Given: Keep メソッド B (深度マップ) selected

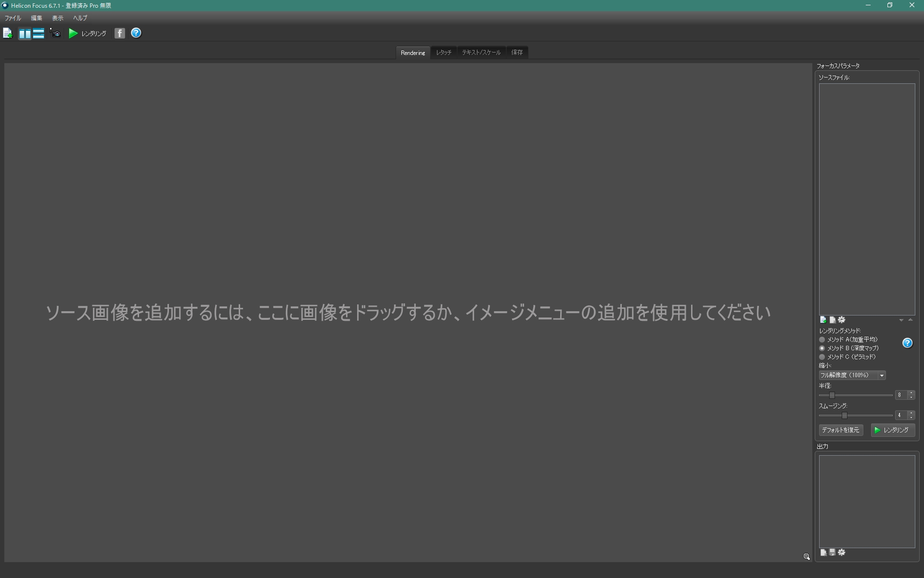Looking at the screenshot, I should click(x=822, y=348).
